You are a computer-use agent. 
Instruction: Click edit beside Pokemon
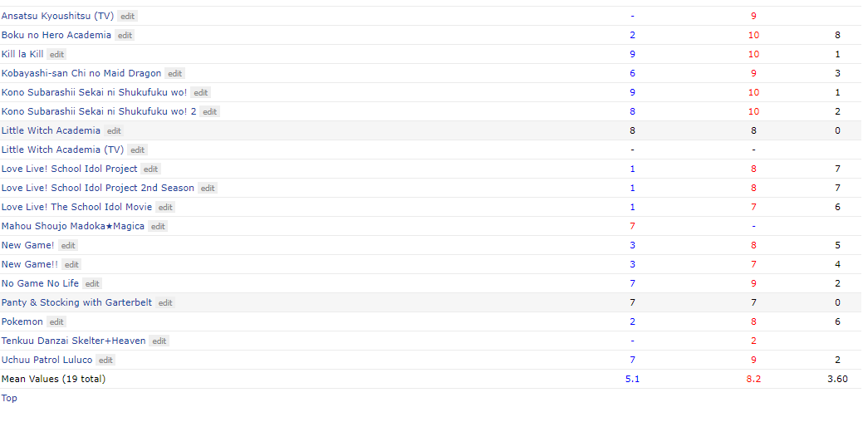click(x=56, y=321)
